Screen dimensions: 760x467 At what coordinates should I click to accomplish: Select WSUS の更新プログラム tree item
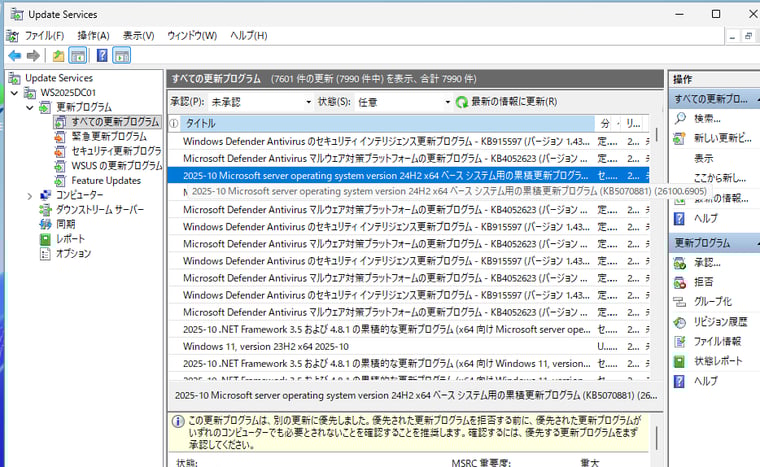click(116, 166)
